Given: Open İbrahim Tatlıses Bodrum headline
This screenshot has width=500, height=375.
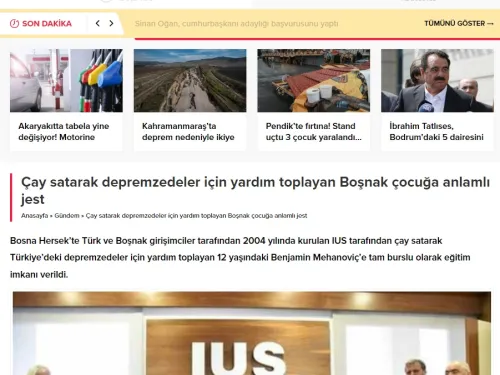Looking at the screenshot, I should coord(436,132).
